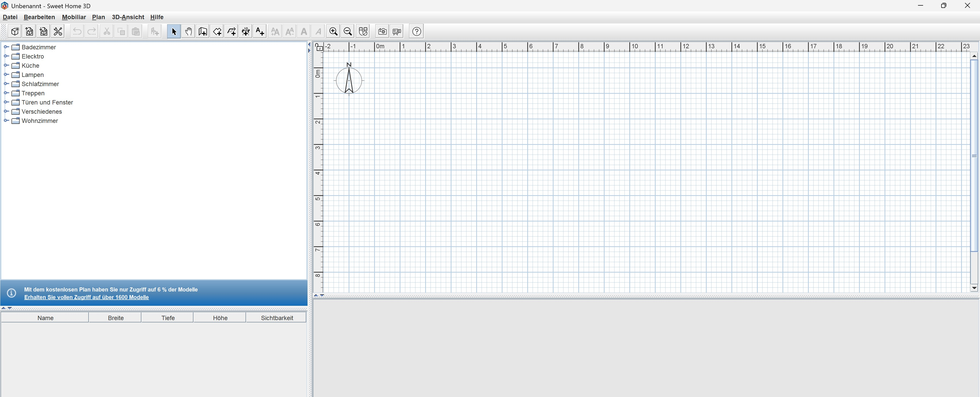This screenshot has width=980, height=397.
Task: Activate the Add text tool
Action: click(260, 31)
